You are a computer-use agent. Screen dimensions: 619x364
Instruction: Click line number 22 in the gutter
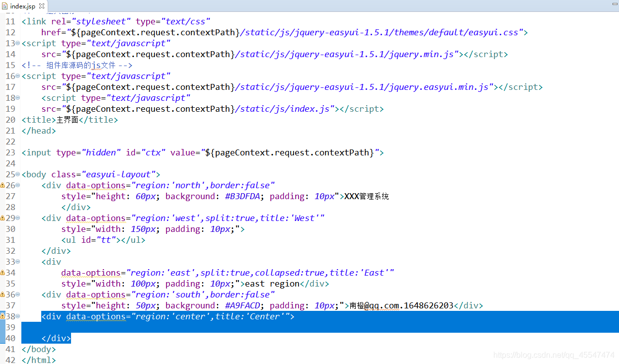pyautogui.click(x=10, y=142)
